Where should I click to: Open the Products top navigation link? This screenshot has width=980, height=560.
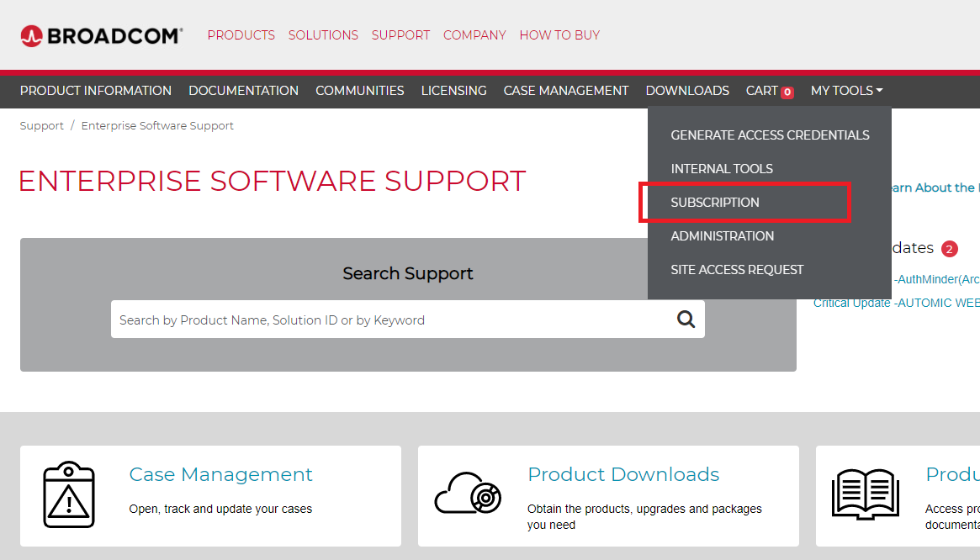(x=241, y=35)
